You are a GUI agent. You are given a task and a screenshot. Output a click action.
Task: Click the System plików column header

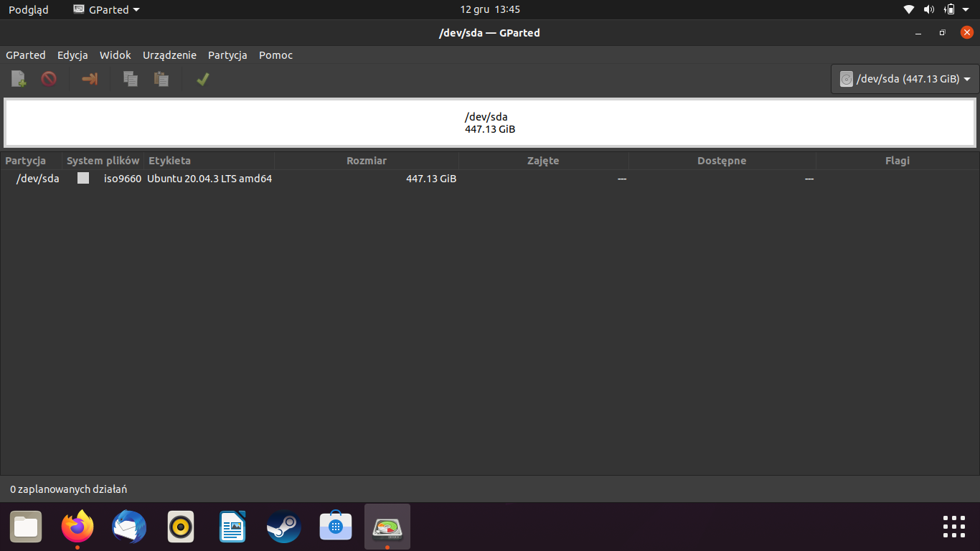click(x=103, y=161)
